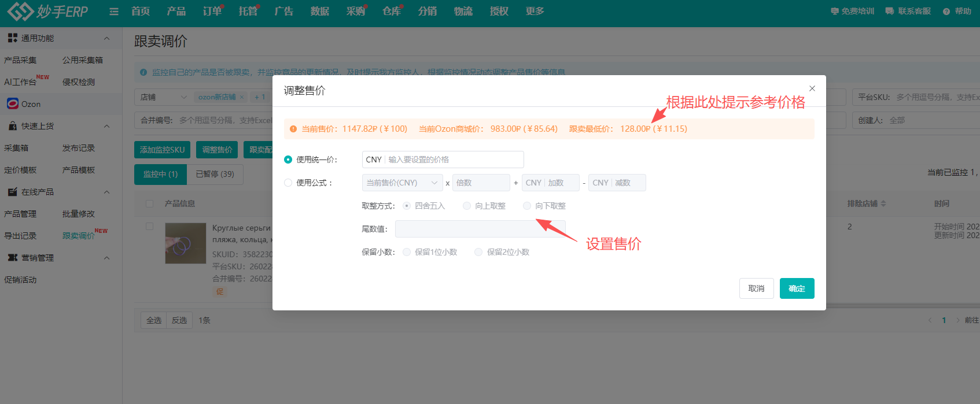Click the Круглые серьги product thumbnail

186,243
